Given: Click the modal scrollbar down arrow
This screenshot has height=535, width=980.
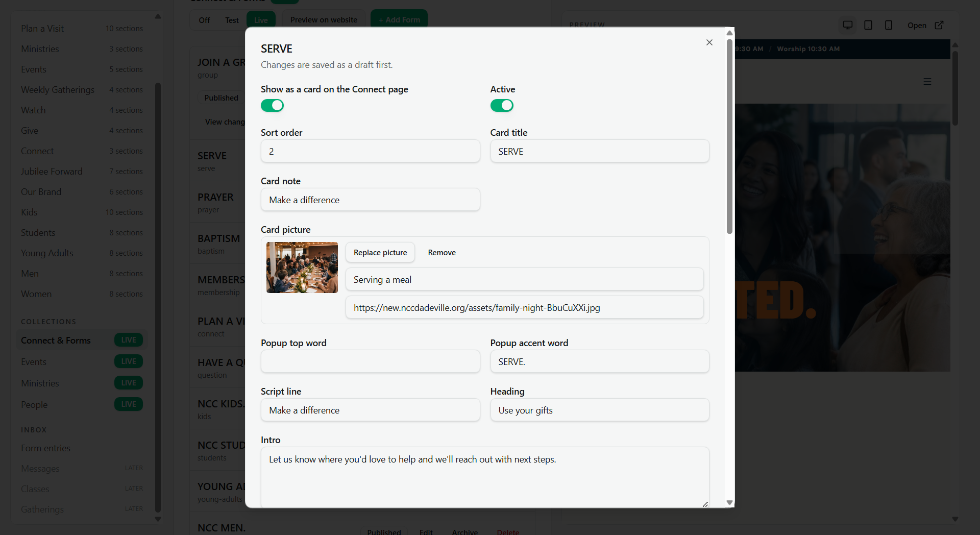Looking at the screenshot, I should (729, 502).
